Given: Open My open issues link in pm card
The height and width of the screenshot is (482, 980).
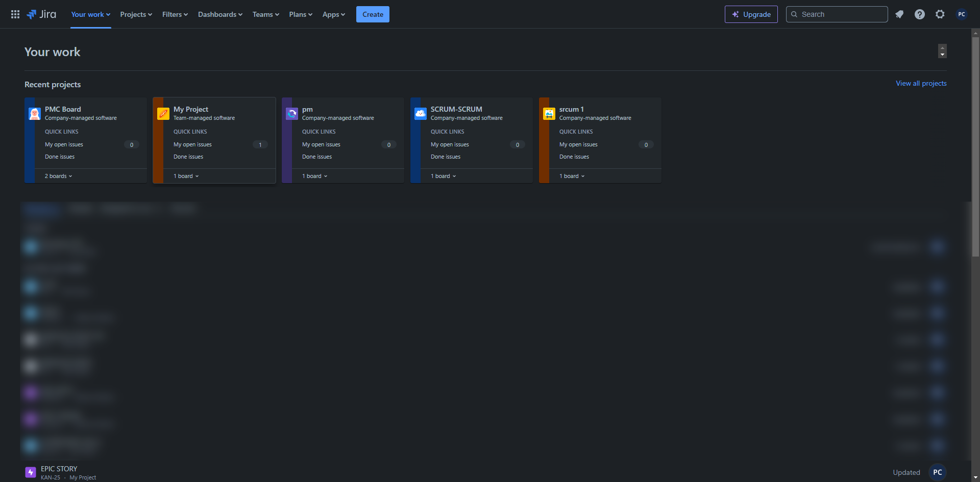Looking at the screenshot, I should pyautogui.click(x=321, y=144).
